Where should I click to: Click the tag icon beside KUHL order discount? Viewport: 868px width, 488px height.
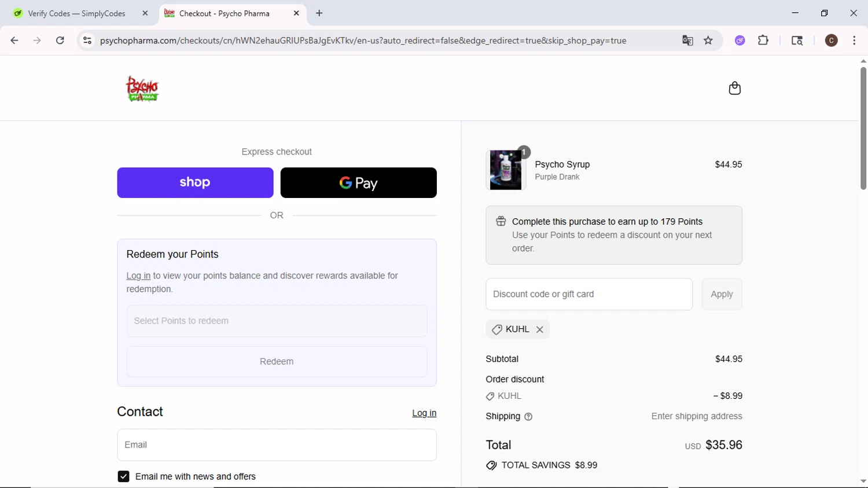coord(490,397)
